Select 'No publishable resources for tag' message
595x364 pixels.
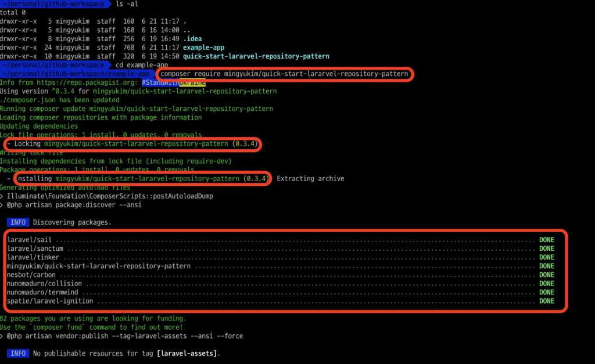126,354
